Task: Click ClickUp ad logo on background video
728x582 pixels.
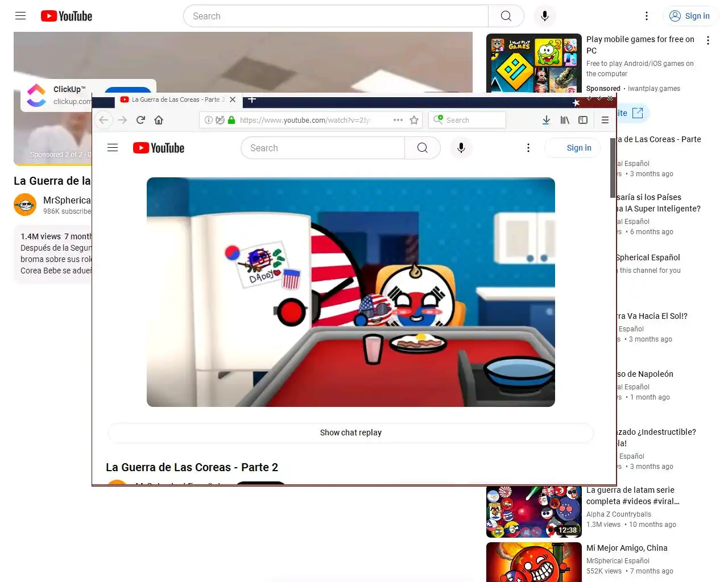Action: tap(36, 95)
